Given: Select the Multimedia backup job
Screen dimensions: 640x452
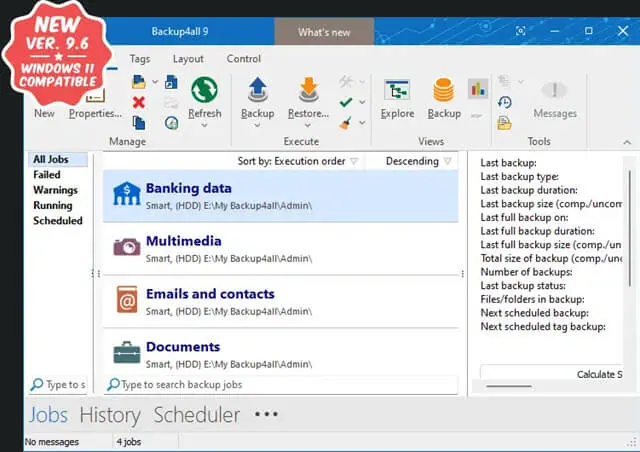Looking at the screenshot, I should (280, 249).
